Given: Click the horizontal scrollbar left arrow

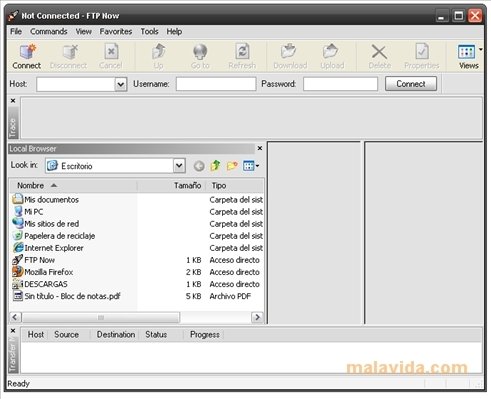Looking at the screenshot, I should click(x=15, y=317).
